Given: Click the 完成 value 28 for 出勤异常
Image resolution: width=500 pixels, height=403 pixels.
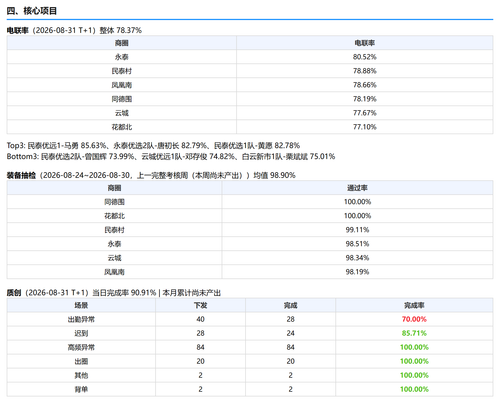Looking at the screenshot, I should (x=290, y=319).
